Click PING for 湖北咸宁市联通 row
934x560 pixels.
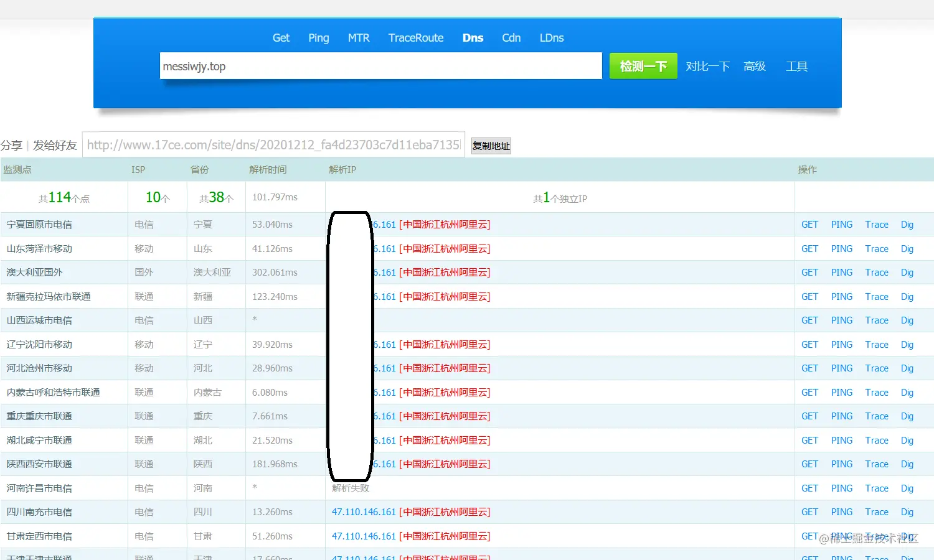[842, 441]
